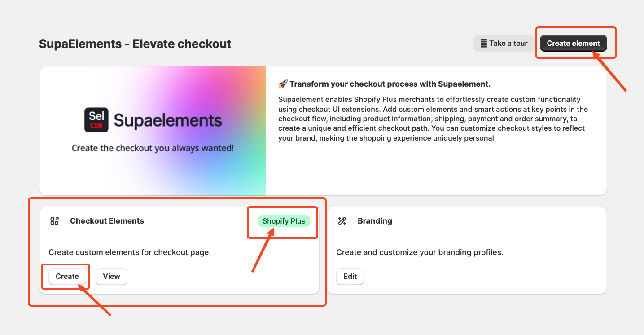Click the Supaelements wordmark text
Screen dimensions: 644x335
[168, 120]
